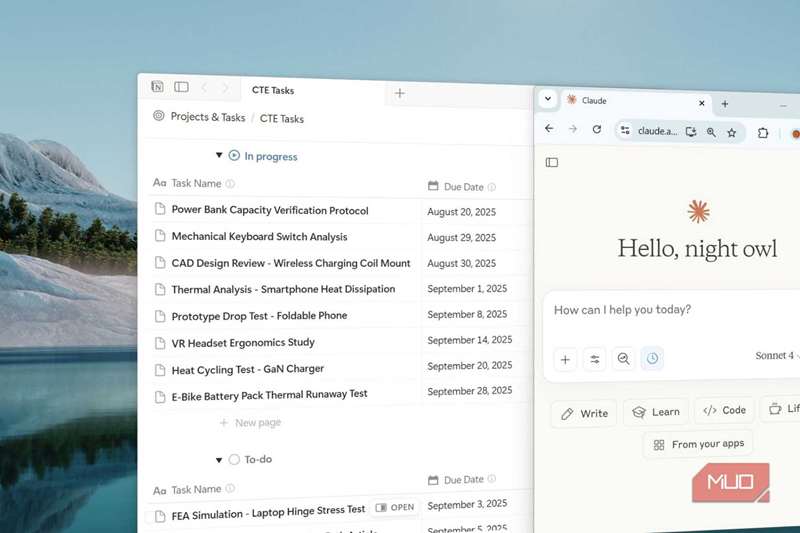Screen dimensions: 800x533
Task: Open the Sonnet 4 model selector
Action: click(x=776, y=356)
